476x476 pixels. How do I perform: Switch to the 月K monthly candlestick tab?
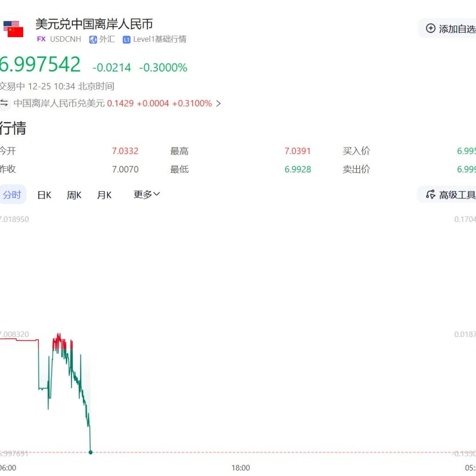tap(104, 195)
